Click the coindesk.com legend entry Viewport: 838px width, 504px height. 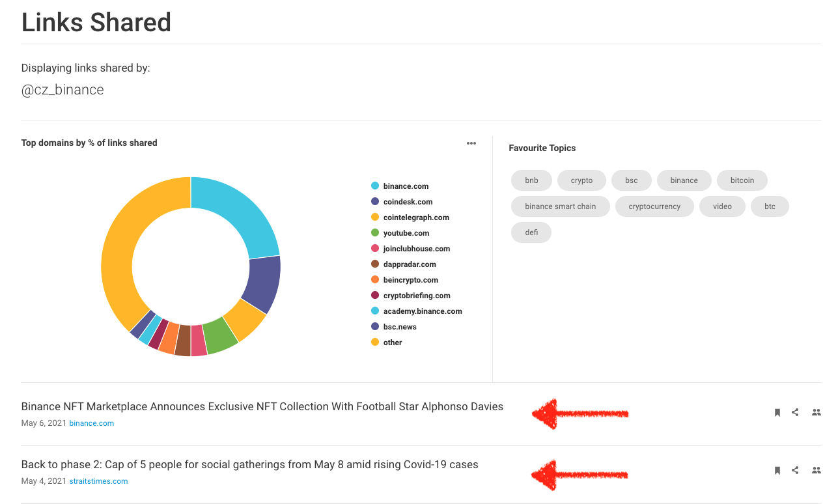pos(407,201)
